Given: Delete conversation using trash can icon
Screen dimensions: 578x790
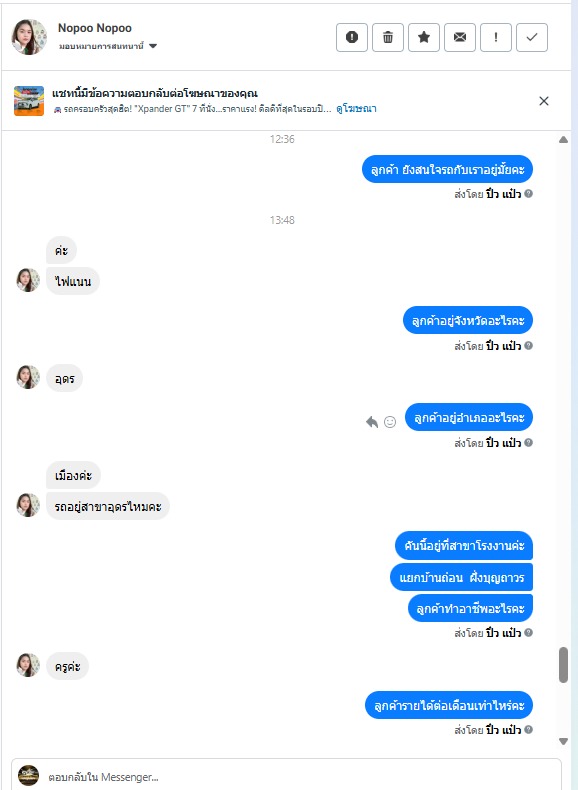Looking at the screenshot, I should tap(388, 37).
